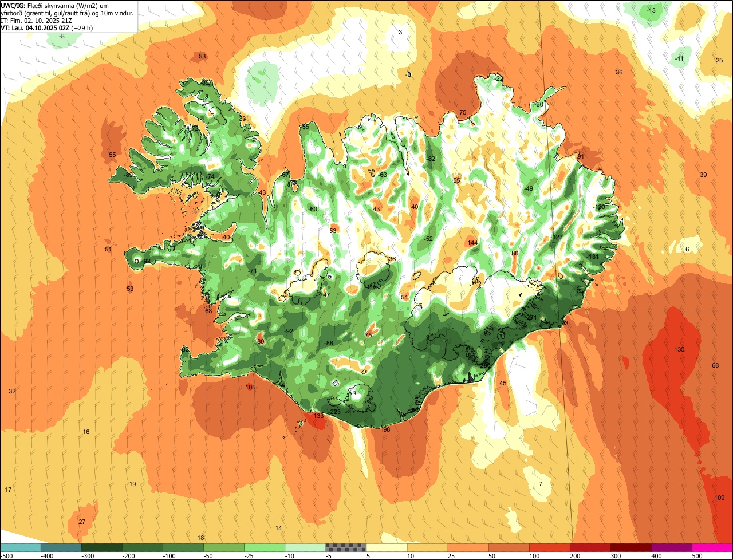Click the map value '-11' at upper right
The width and height of the screenshot is (733, 560).
click(x=680, y=59)
